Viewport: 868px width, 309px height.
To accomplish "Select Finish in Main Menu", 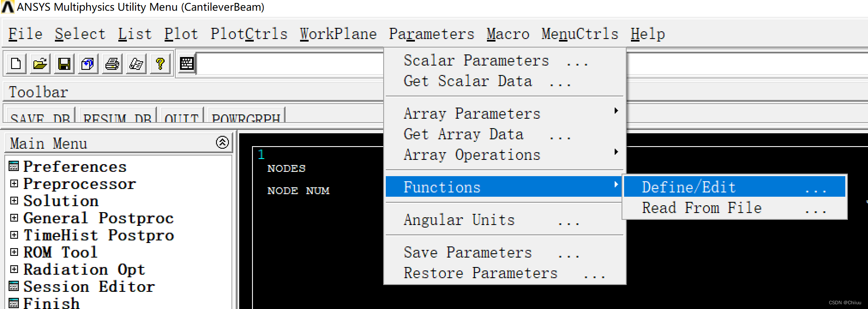I will (x=51, y=303).
